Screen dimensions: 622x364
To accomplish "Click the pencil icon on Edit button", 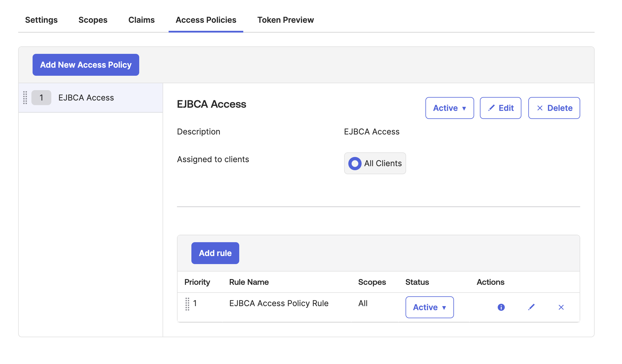I will coord(491,108).
